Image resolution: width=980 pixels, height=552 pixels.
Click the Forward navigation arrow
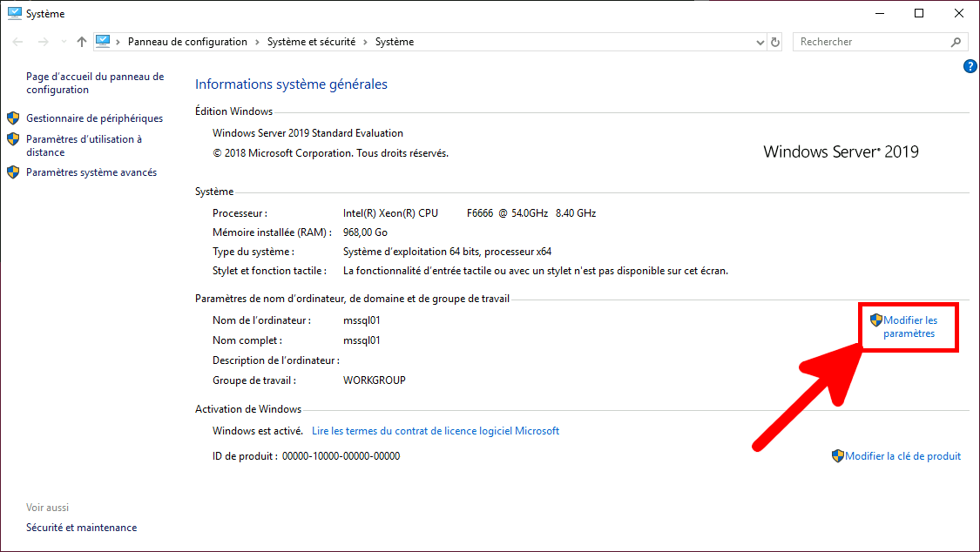(x=41, y=42)
